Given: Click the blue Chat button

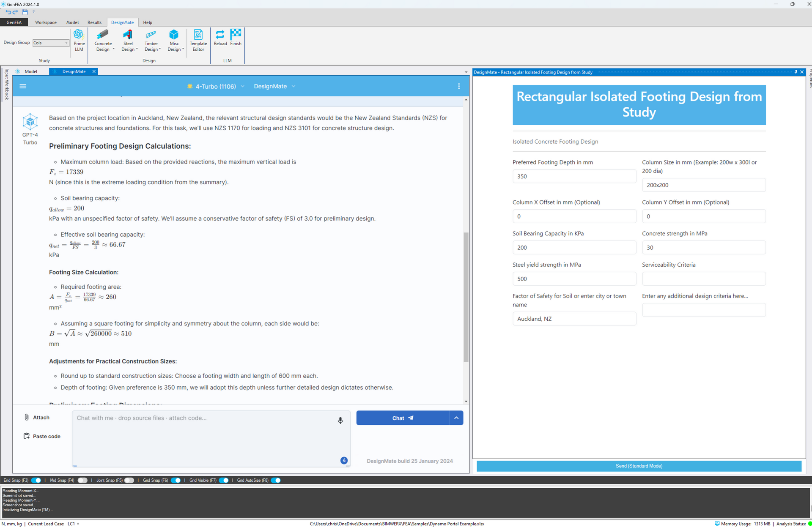Looking at the screenshot, I should tap(402, 418).
